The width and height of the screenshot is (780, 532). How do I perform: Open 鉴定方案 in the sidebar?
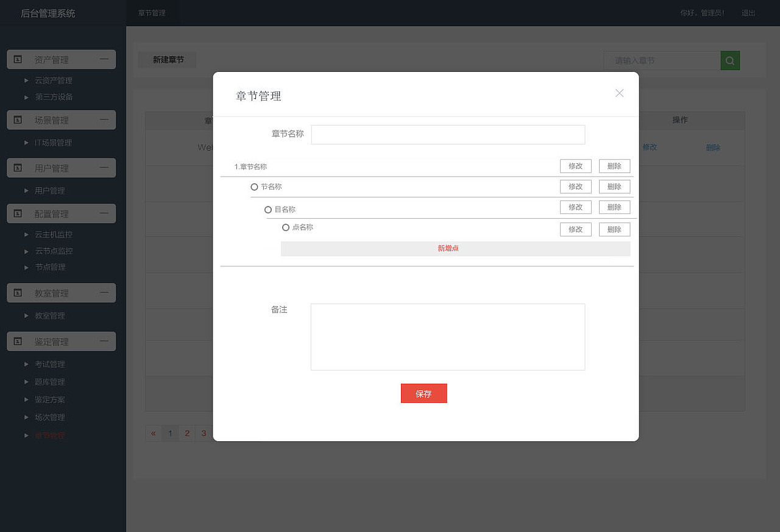click(x=50, y=400)
